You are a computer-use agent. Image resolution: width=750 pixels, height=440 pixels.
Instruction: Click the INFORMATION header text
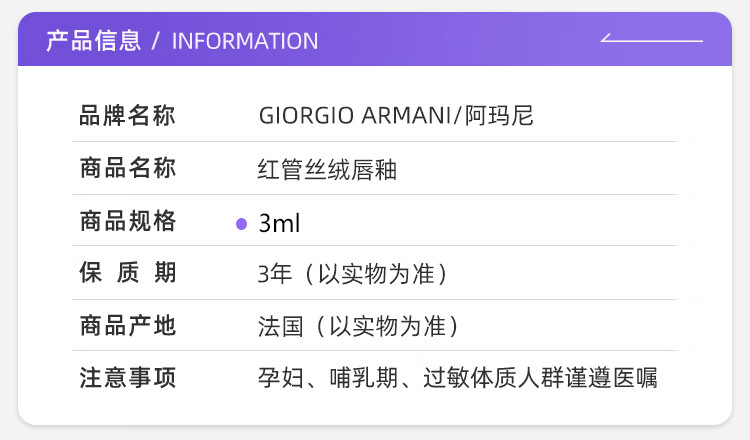tap(245, 41)
